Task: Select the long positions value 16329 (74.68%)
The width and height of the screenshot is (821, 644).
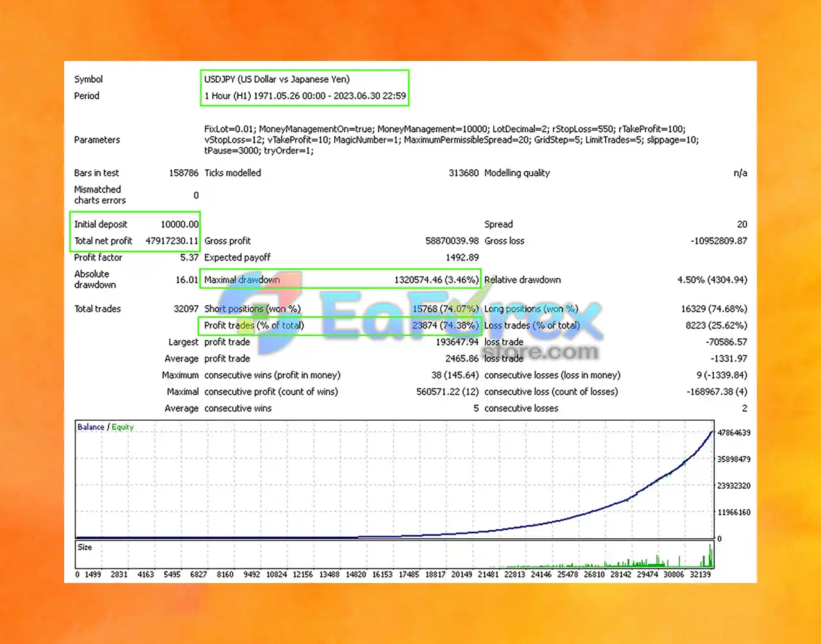Action: (x=714, y=309)
